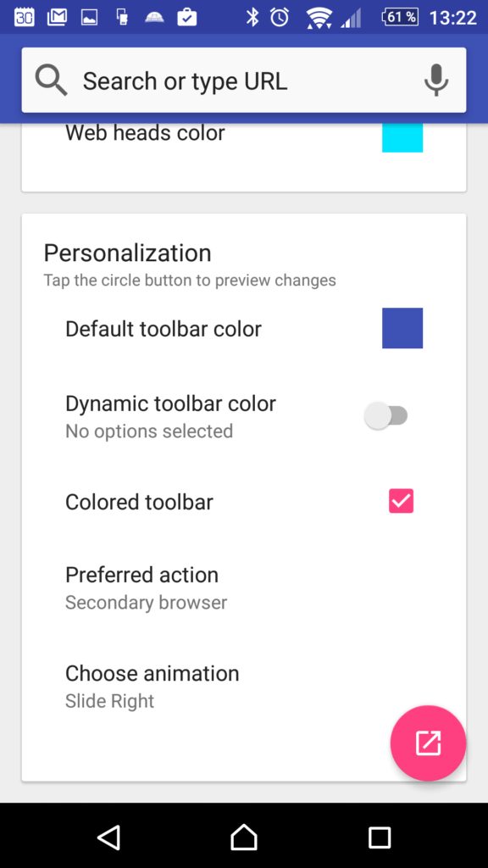Tap the Bluetooth status bar icon
The image size is (488, 868).
252,17
